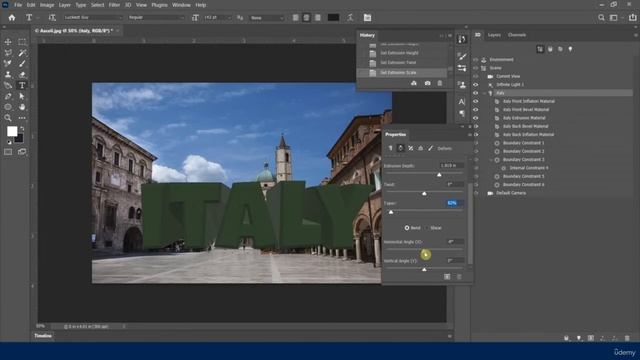Select the Path Selection arrow tool
Viewport: 640px width, 360px height.
pyautogui.click(x=22, y=96)
